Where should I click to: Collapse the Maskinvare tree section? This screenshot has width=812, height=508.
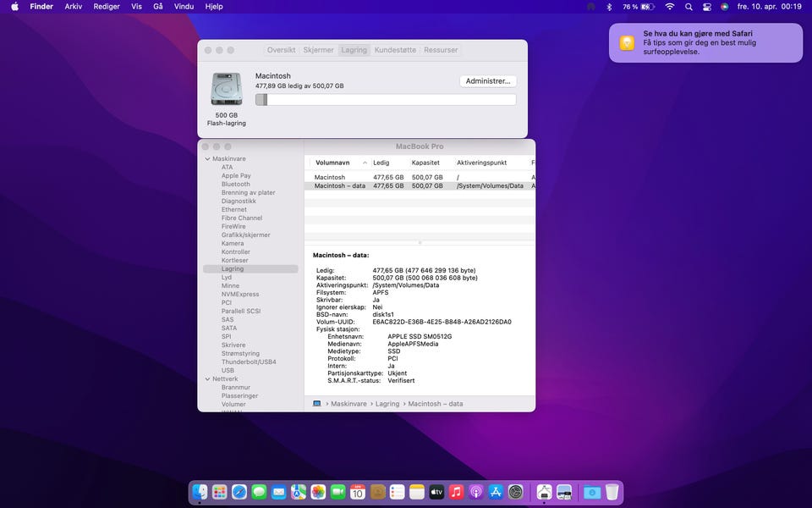[x=208, y=158]
